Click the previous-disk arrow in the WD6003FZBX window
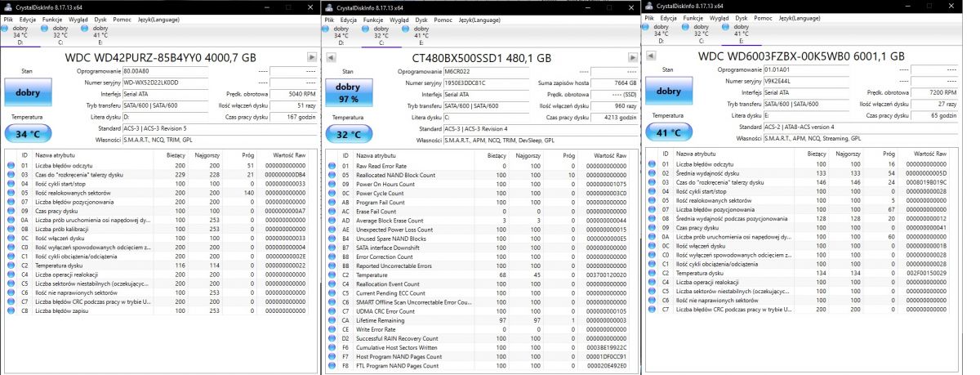 coord(650,57)
